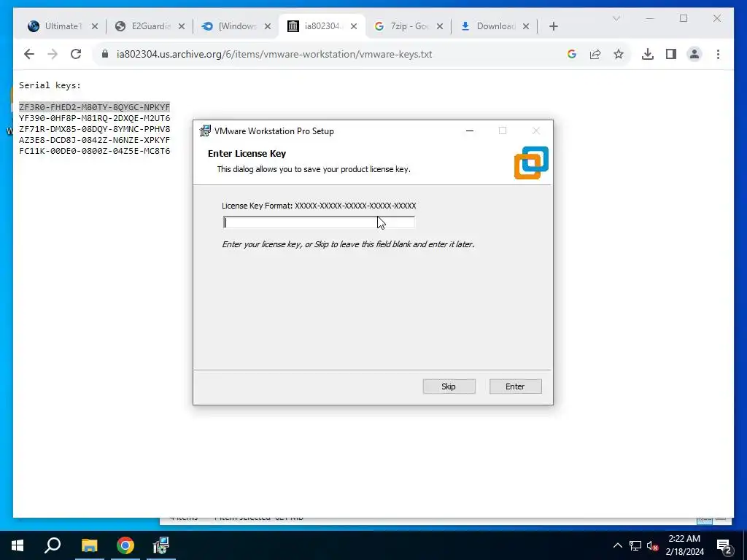Click the muted volume tray icon

[652, 545]
